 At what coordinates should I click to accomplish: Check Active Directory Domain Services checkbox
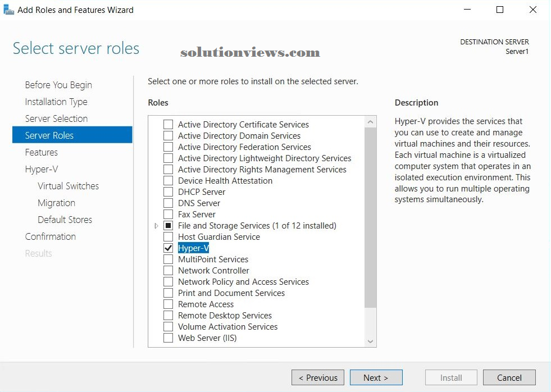coord(169,135)
